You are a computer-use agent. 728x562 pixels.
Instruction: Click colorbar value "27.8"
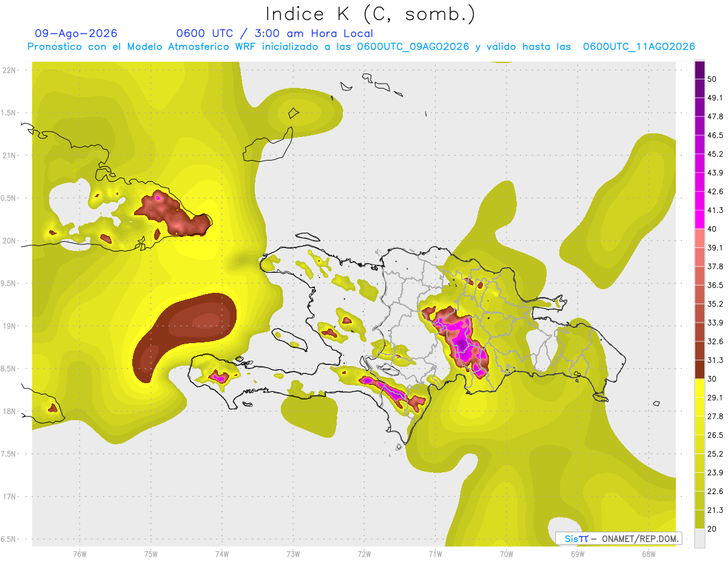[x=715, y=416]
